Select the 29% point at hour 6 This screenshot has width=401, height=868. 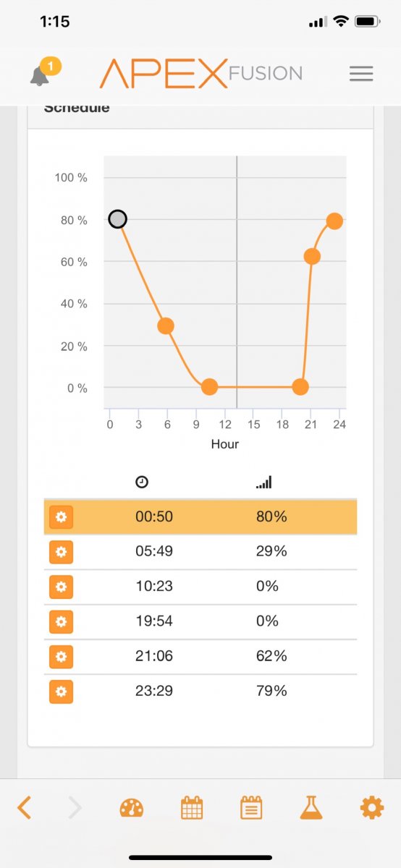pyautogui.click(x=166, y=326)
